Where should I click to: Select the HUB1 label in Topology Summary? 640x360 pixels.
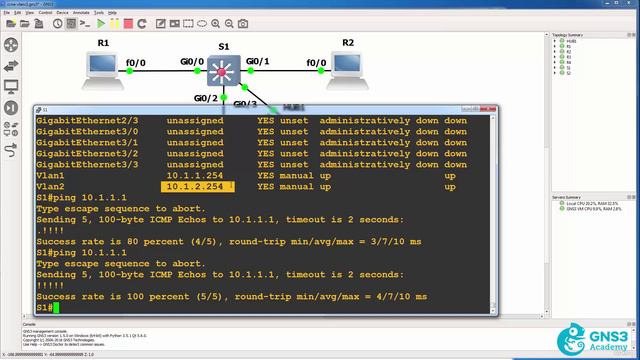tap(571, 41)
